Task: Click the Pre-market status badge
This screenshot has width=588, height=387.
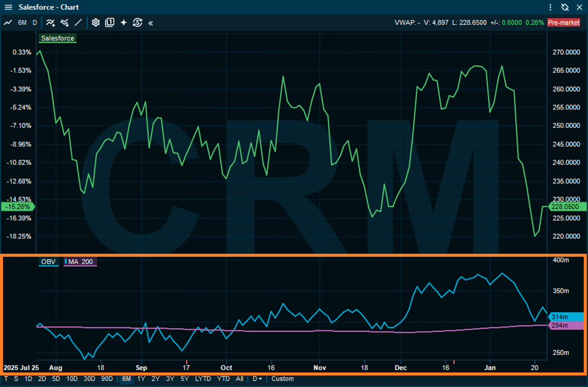Action: 564,22
